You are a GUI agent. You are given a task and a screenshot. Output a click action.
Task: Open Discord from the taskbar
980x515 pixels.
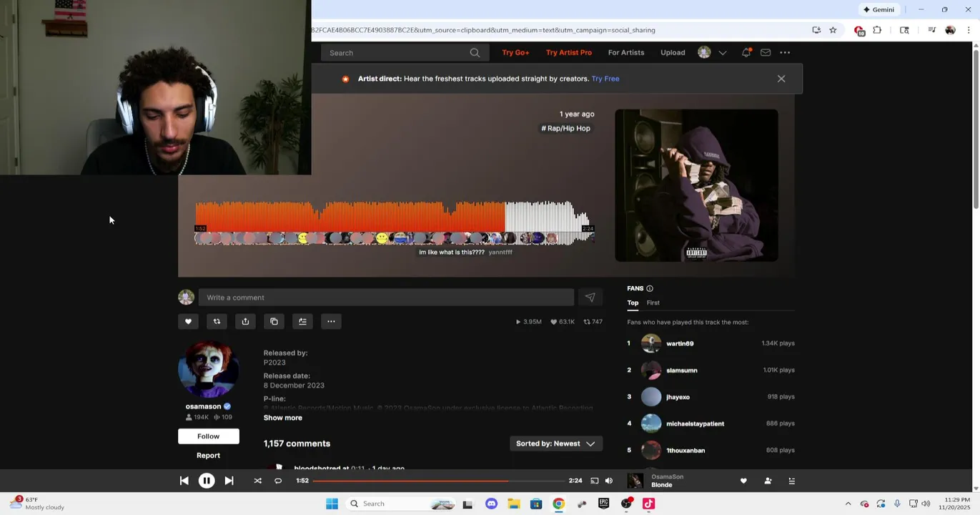[x=491, y=504]
